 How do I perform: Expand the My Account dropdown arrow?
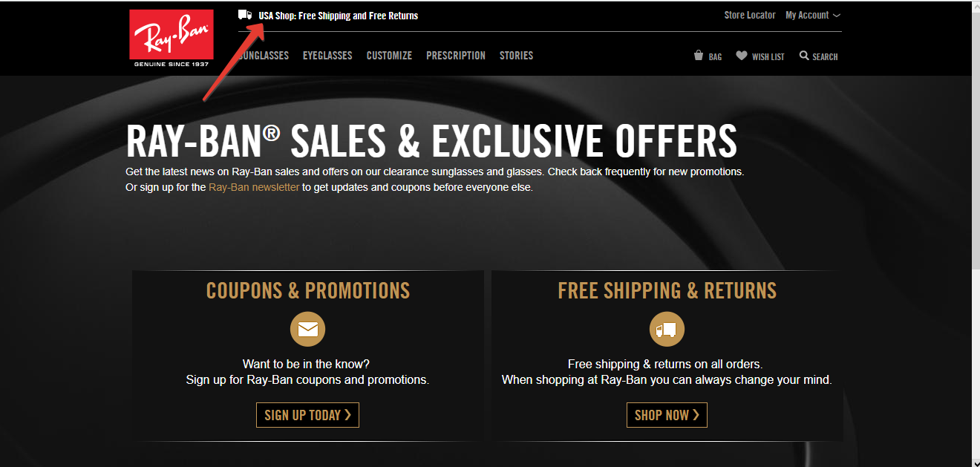point(837,16)
